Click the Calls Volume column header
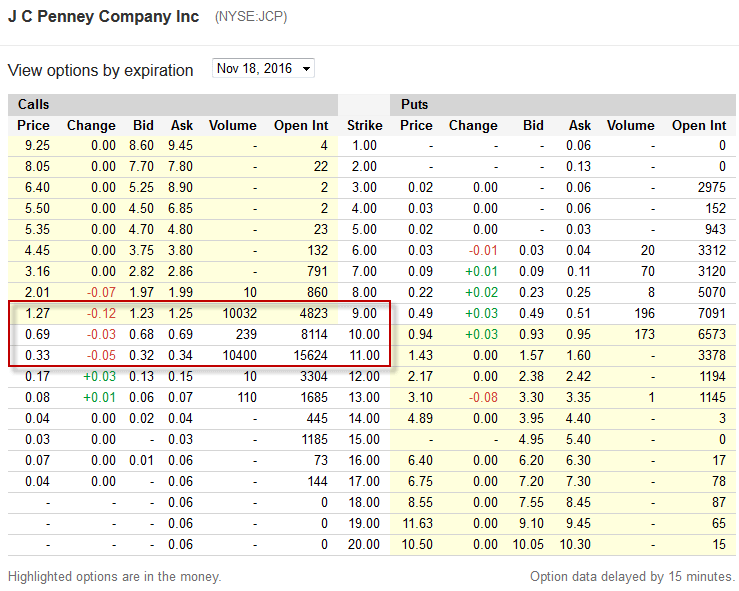Screen dimensions: 739x591 pyautogui.click(x=232, y=125)
